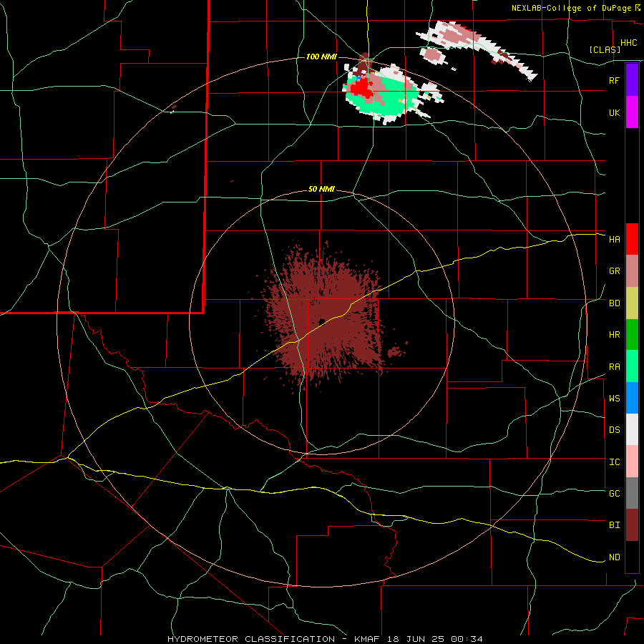Click the BD legend label

615,303
